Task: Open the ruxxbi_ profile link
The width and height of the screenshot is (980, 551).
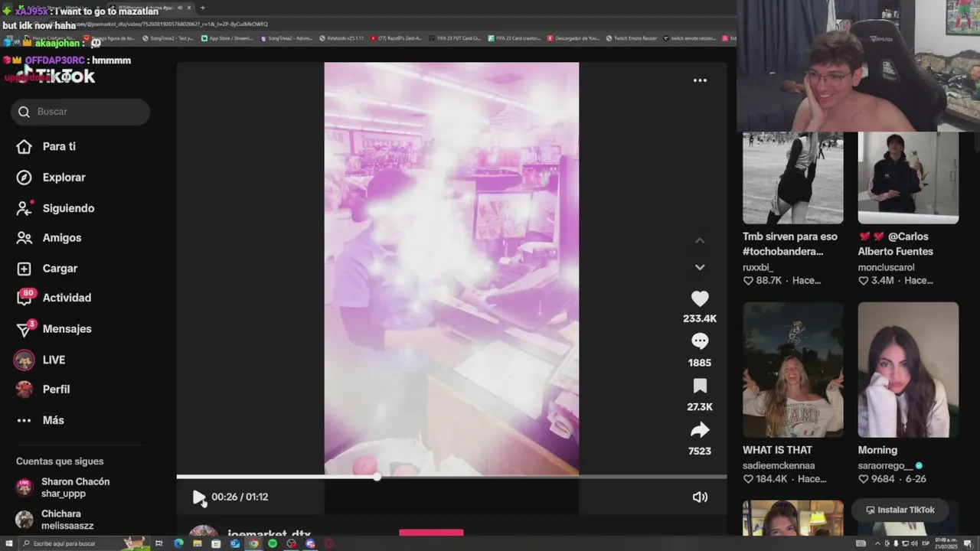Action: pos(758,267)
